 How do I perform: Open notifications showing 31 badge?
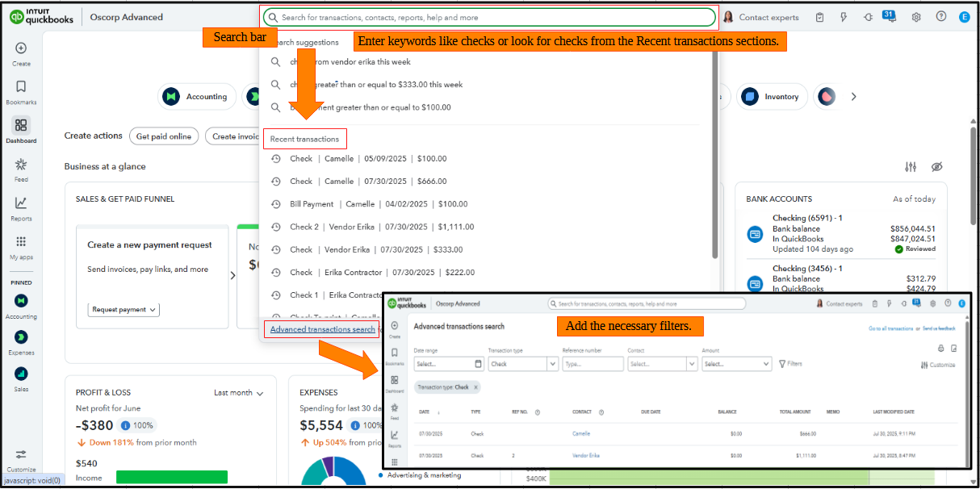point(890,16)
